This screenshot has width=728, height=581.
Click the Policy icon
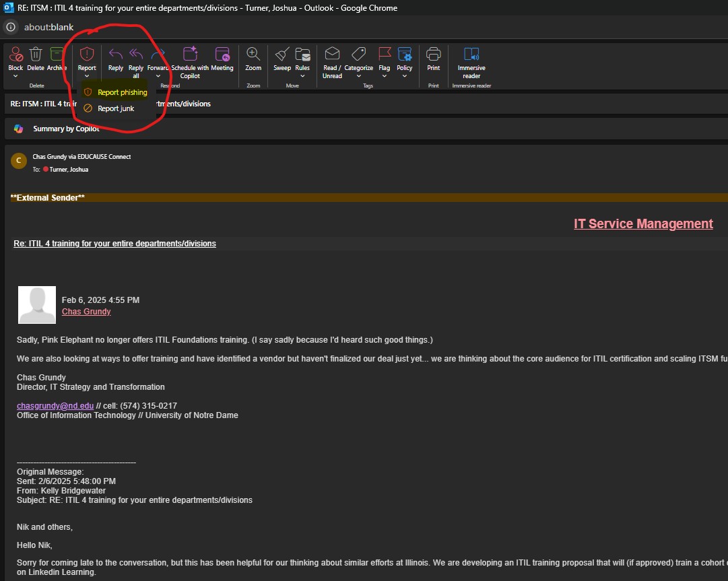coord(404,55)
